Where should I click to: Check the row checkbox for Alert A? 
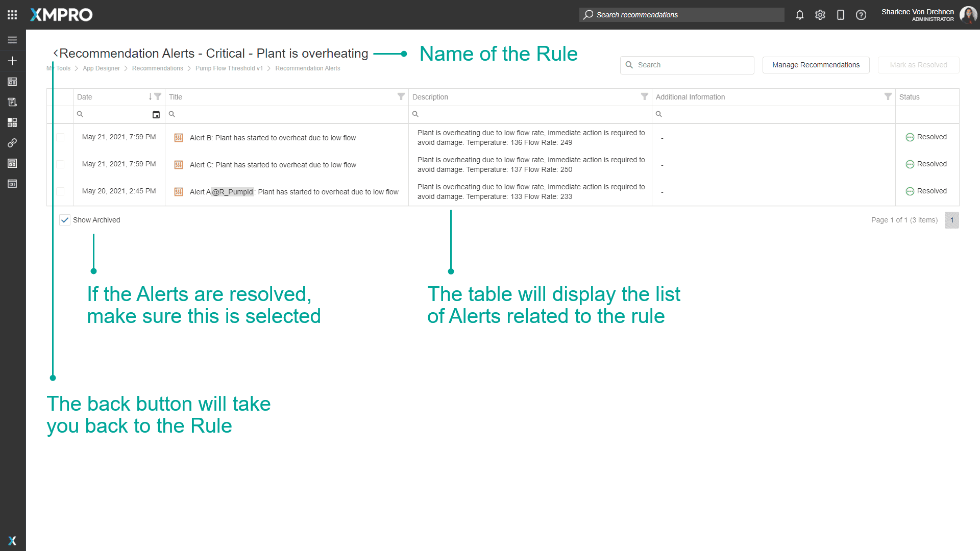point(61,191)
